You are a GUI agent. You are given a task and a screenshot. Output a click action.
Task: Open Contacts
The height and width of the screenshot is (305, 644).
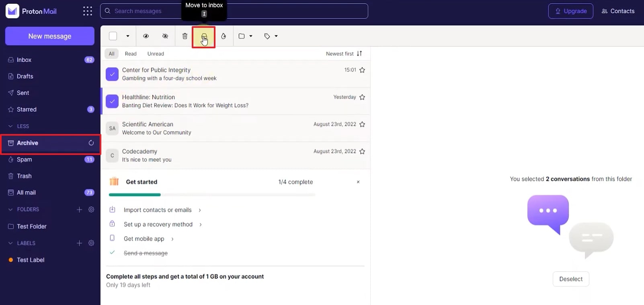618,11
